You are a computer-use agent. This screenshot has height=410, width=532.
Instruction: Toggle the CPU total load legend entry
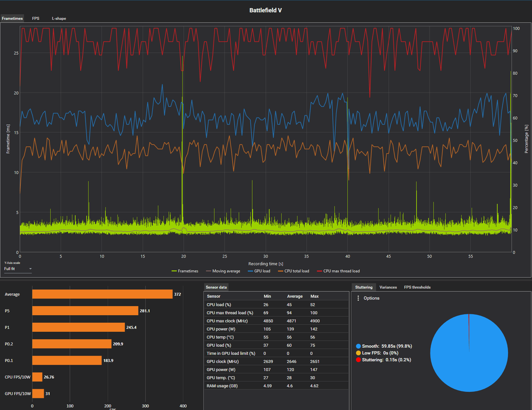(294, 271)
